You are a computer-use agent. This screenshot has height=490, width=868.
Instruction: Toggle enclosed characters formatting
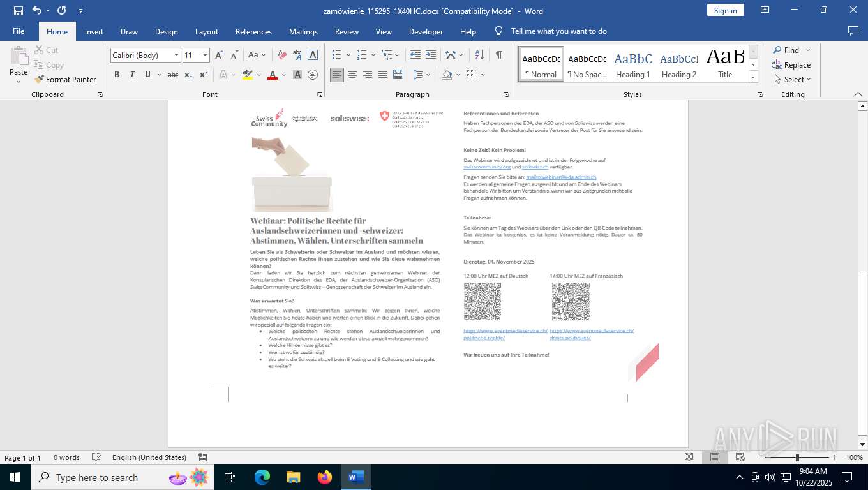[313, 75]
